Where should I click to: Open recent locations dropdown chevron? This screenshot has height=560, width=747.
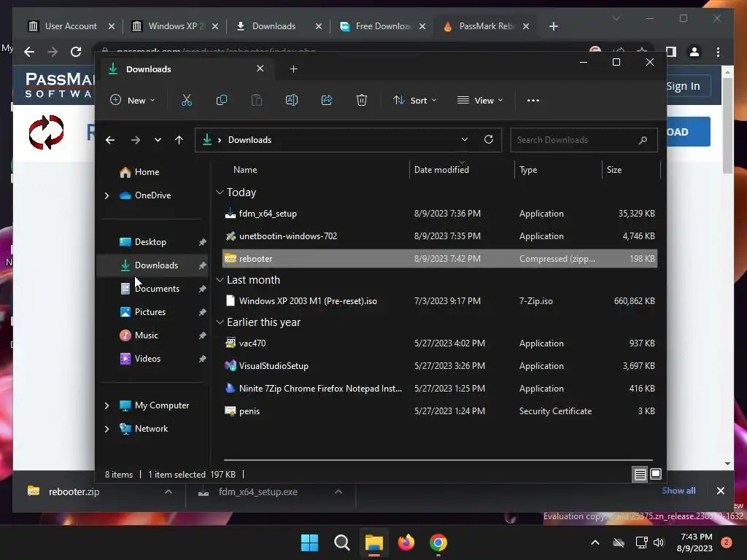[158, 140]
